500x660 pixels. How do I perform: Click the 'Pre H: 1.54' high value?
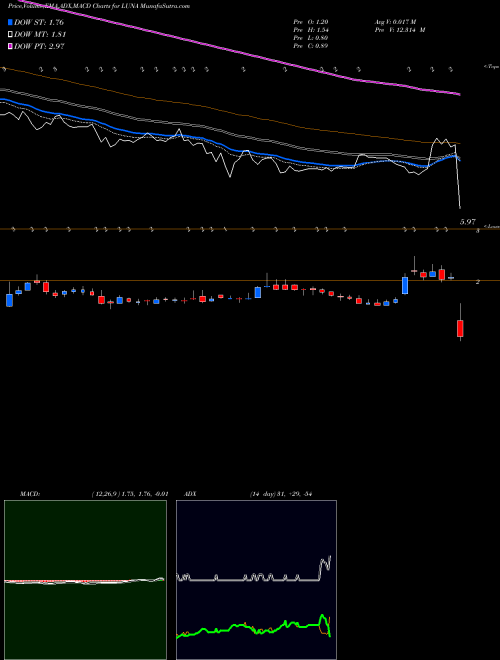pos(311,29)
